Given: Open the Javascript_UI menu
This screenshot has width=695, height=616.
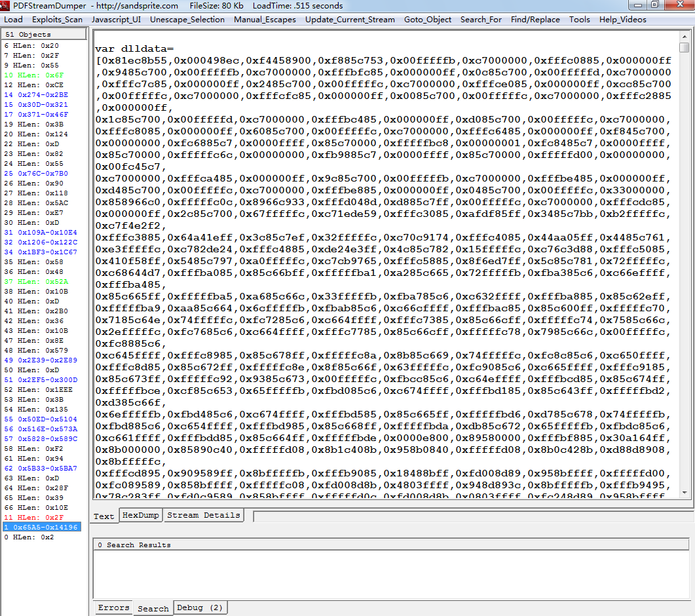Looking at the screenshot, I should pyautogui.click(x=116, y=20).
